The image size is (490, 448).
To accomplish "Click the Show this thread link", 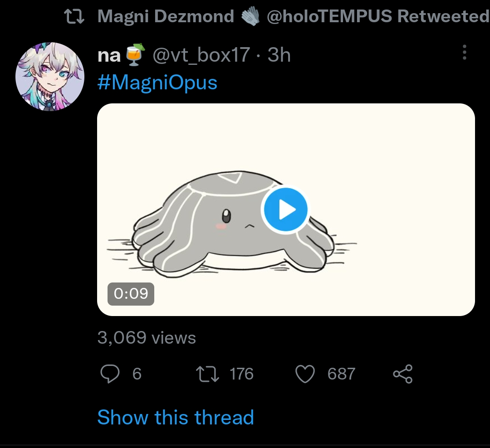I will click(x=176, y=417).
